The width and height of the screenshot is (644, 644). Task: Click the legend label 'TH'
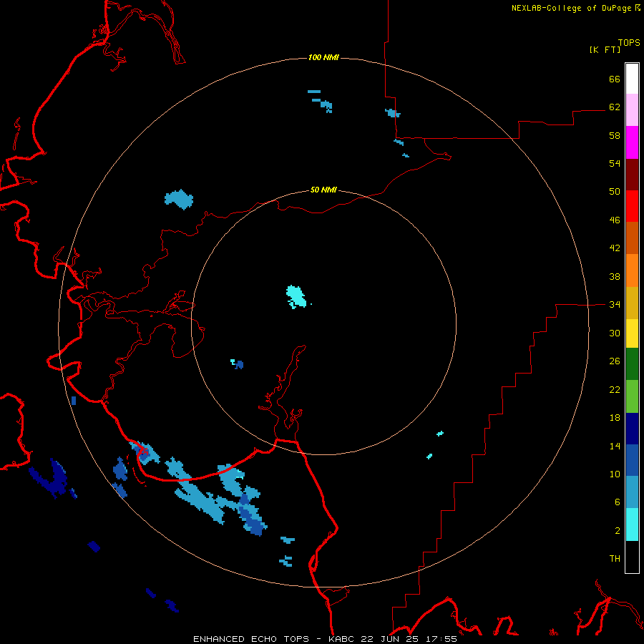pos(615,559)
